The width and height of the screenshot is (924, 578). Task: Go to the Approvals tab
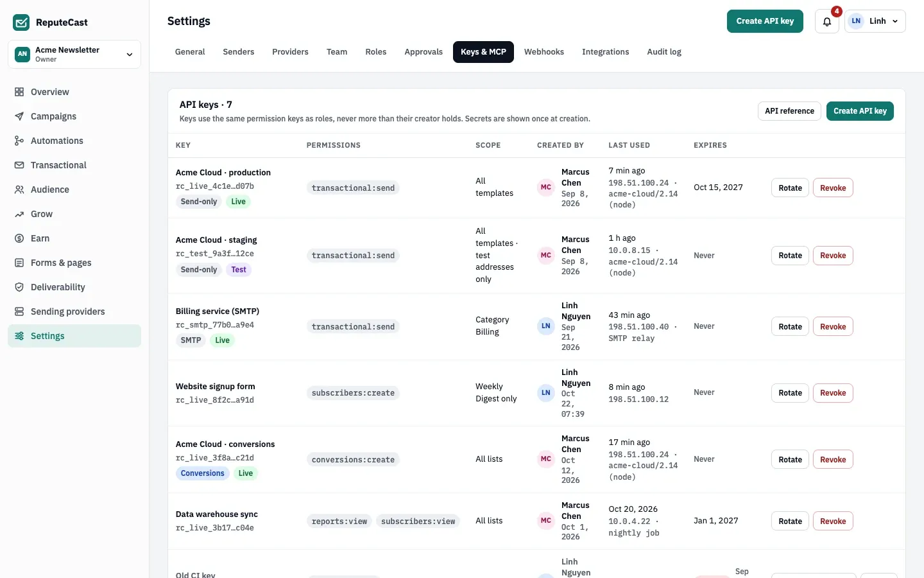(424, 52)
